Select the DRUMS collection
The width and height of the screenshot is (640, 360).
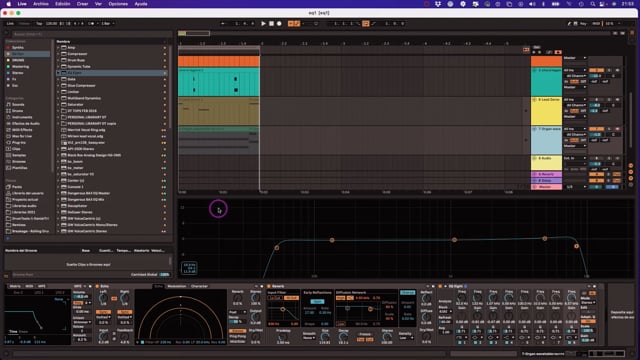(x=18, y=60)
